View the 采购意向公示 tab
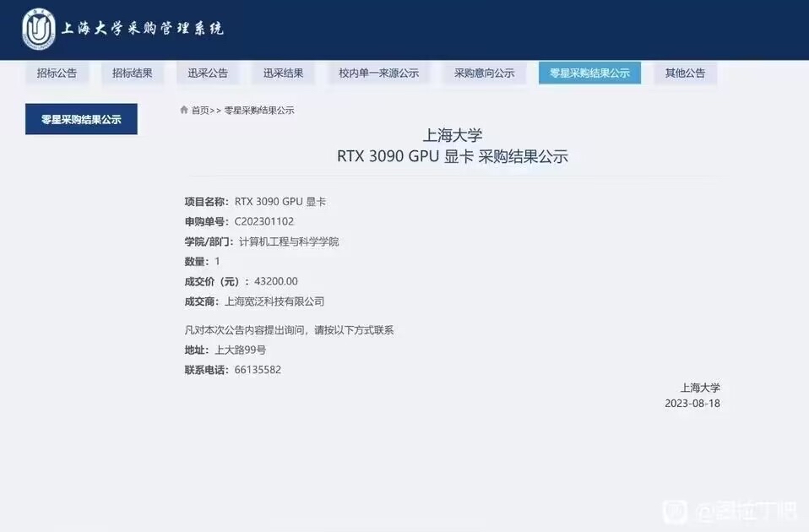The image size is (809, 532). click(486, 73)
